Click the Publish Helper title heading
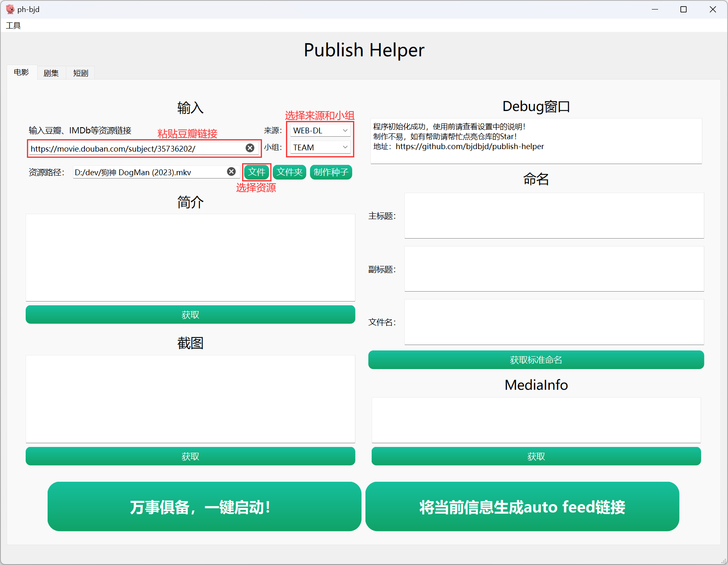This screenshot has width=728, height=565. [x=364, y=50]
